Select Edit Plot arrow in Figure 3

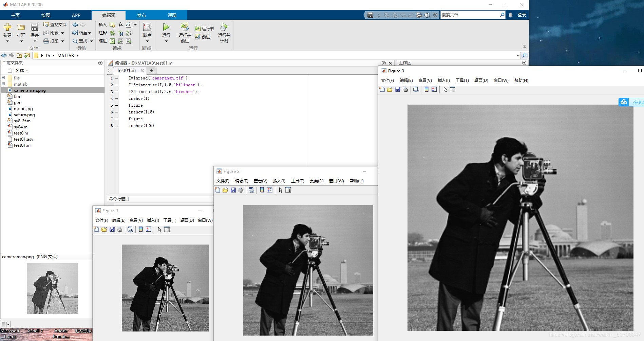pyautogui.click(x=445, y=89)
